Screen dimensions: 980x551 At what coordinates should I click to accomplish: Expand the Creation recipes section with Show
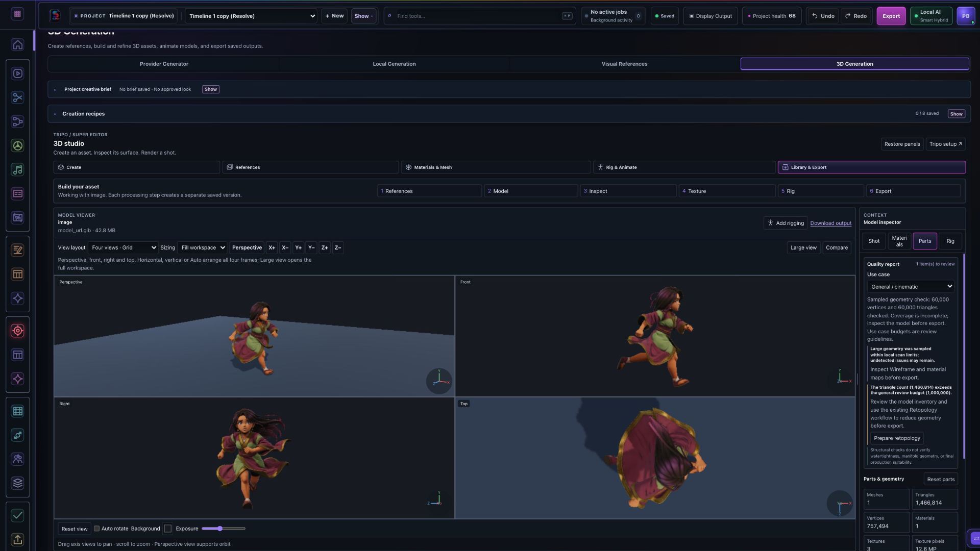[956, 114]
